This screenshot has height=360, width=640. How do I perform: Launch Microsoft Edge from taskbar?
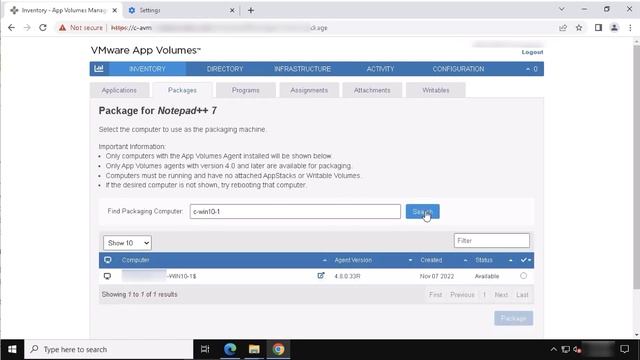(x=230, y=349)
